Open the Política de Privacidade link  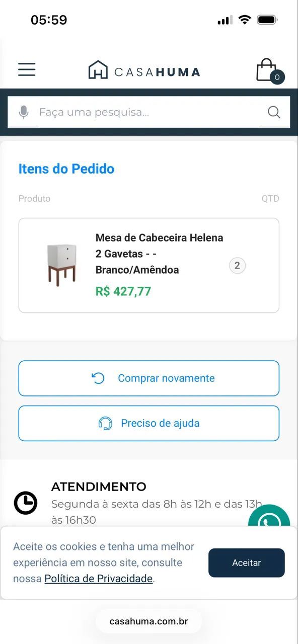coord(98,579)
